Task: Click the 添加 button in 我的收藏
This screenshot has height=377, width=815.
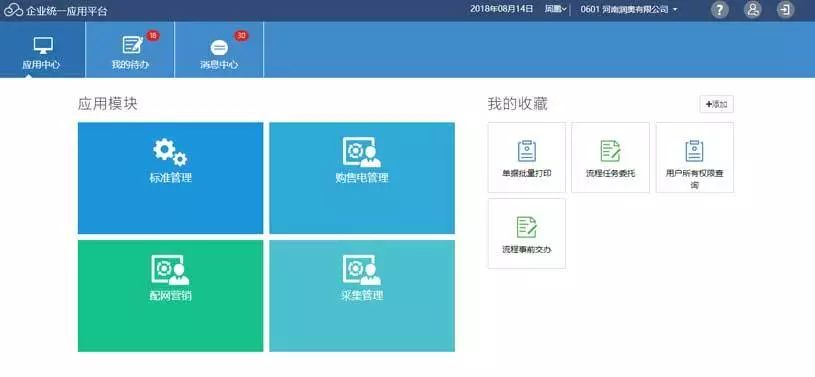Action: pyautogui.click(x=716, y=104)
